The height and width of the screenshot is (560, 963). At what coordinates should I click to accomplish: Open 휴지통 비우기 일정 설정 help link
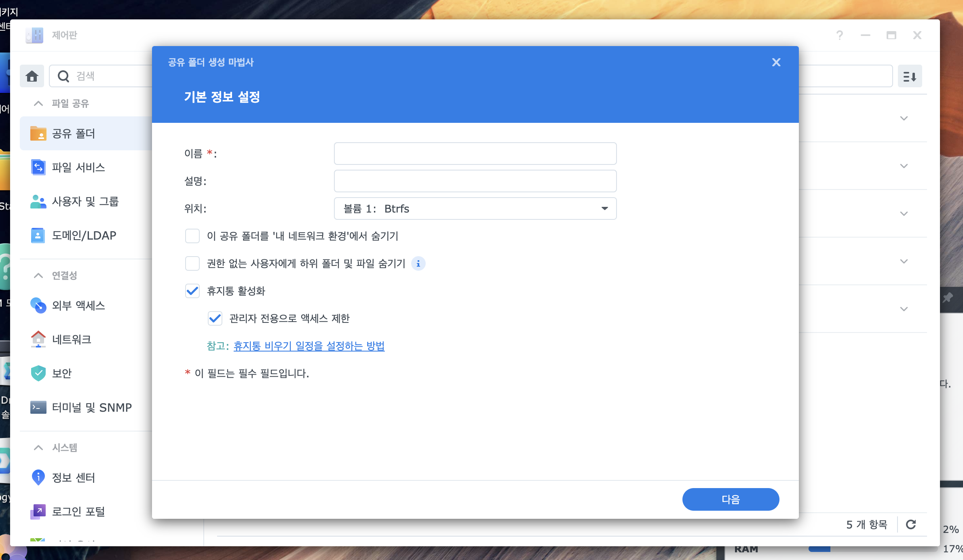click(309, 346)
